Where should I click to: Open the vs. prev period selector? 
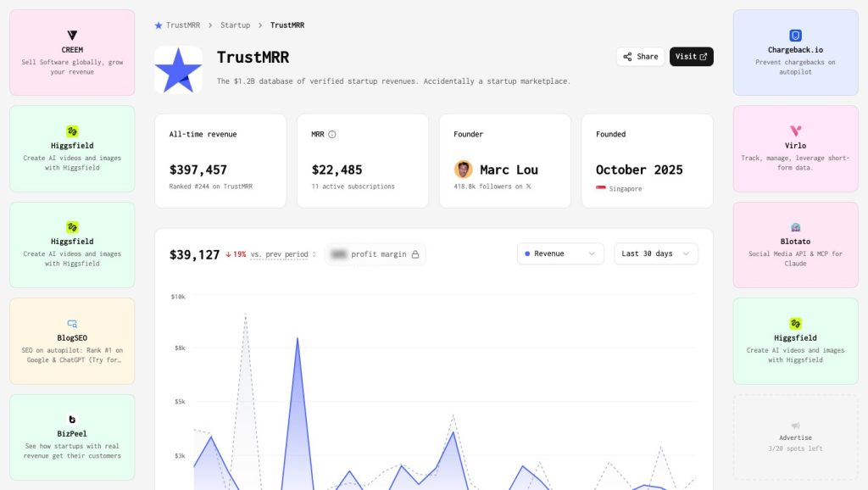[283, 254]
